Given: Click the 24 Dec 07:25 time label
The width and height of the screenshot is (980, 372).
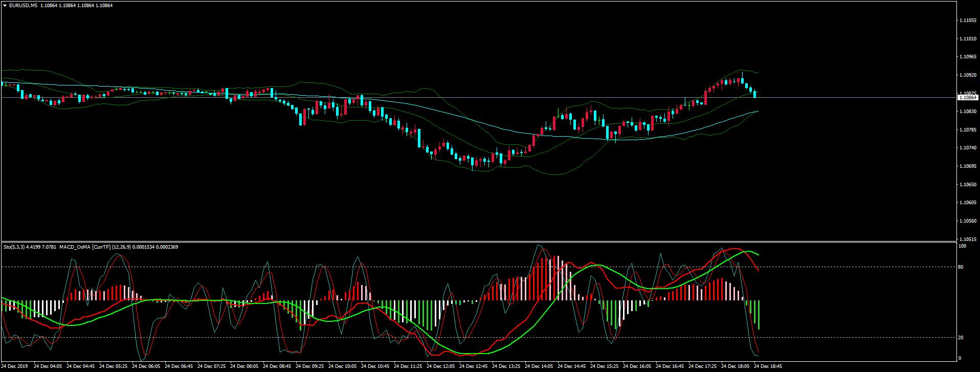Looking at the screenshot, I should coord(212,366).
